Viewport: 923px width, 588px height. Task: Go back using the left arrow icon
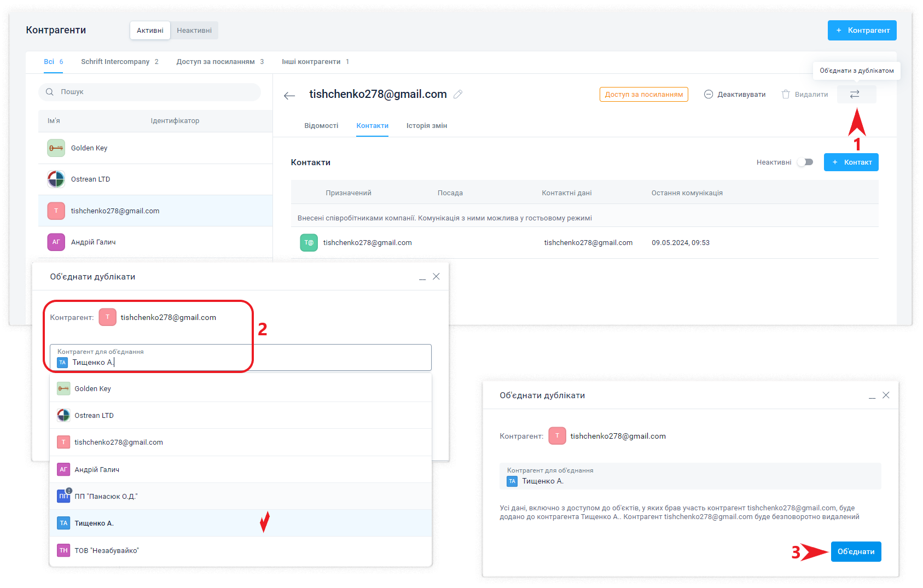tap(289, 96)
